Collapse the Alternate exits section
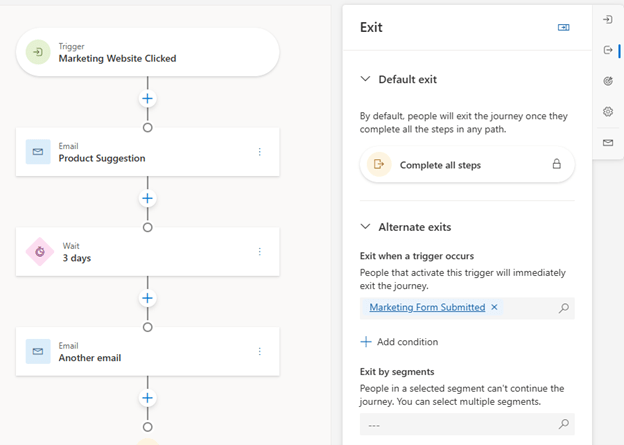This screenshot has width=624, height=445. pos(366,227)
